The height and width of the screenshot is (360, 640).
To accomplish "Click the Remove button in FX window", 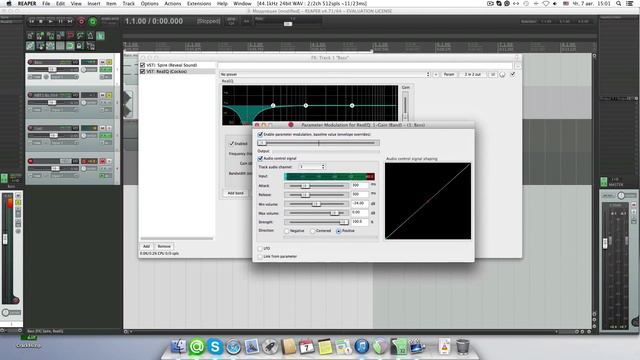I will tap(164, 247).
